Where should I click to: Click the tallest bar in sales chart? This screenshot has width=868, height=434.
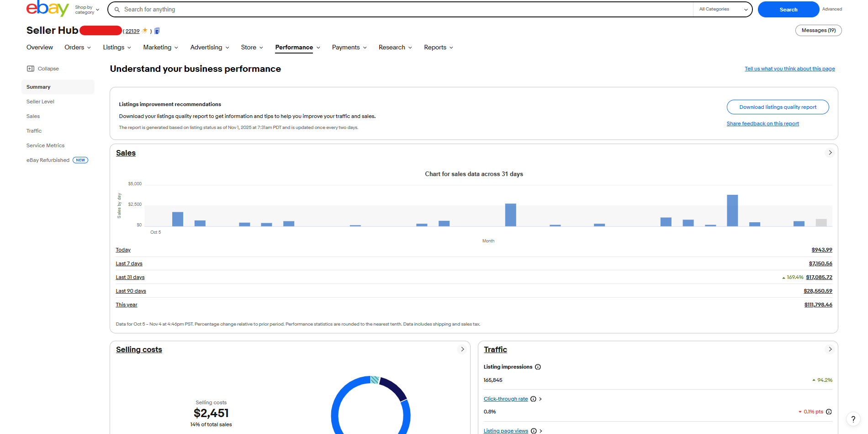click(732, 210)
